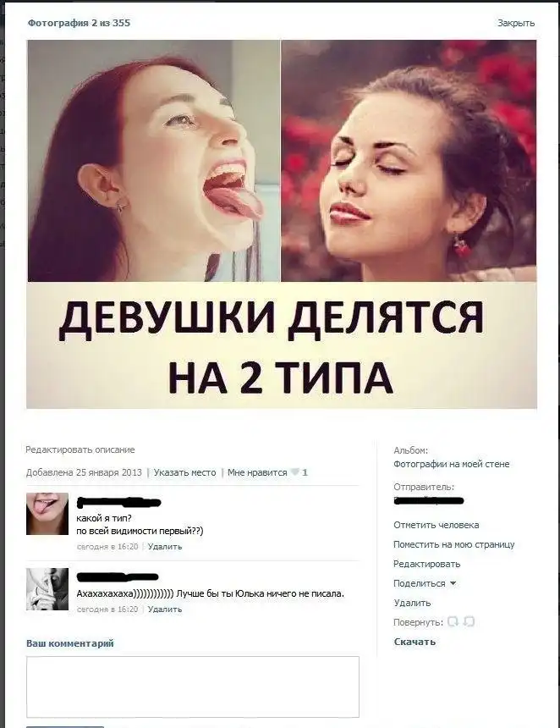The image size is (560, 728).
Task: Delete the second comment with Удалить
Action: (x=165, y=609)
